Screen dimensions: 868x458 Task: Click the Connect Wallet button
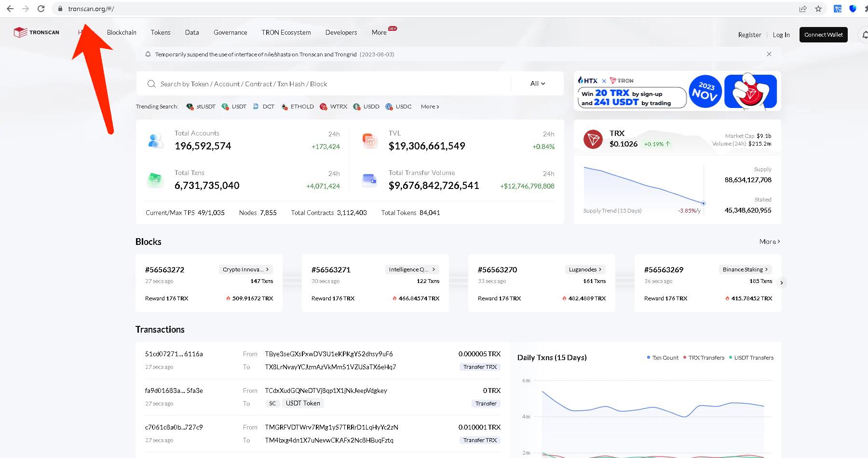coord(824,35)
